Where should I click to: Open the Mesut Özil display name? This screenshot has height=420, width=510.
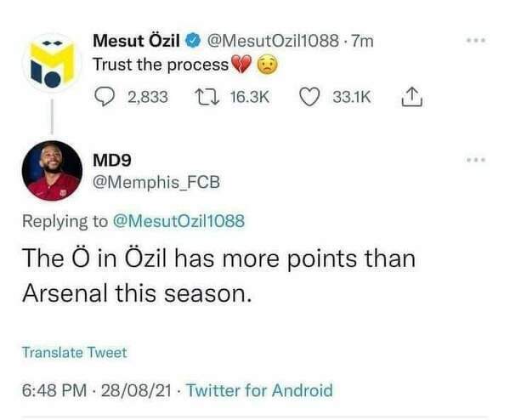point(137,40)
